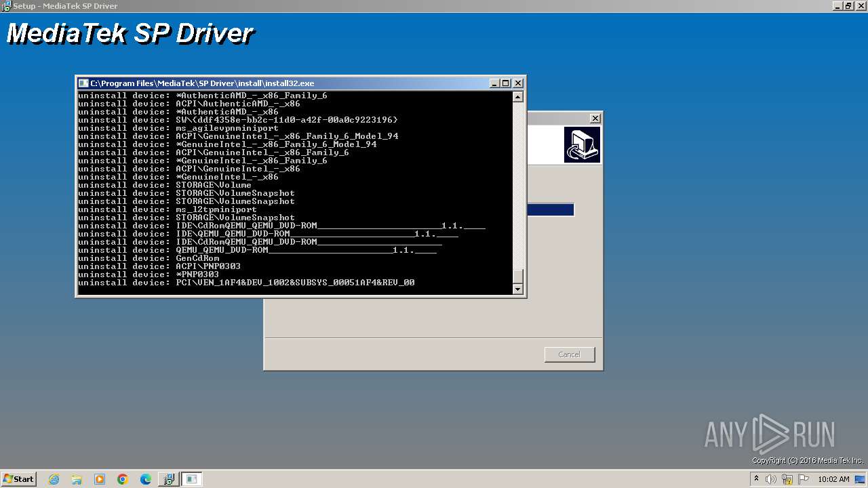Screen dimensions: 868x488
Task: Switch to the Setup installer taskbar button
Action: 168,479
